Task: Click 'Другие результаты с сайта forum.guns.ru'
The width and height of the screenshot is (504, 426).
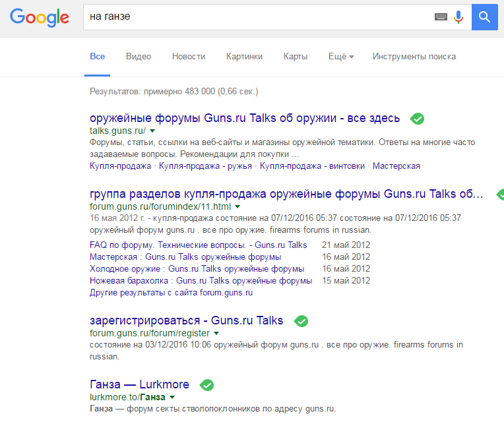Action: (x=171, y=293)
